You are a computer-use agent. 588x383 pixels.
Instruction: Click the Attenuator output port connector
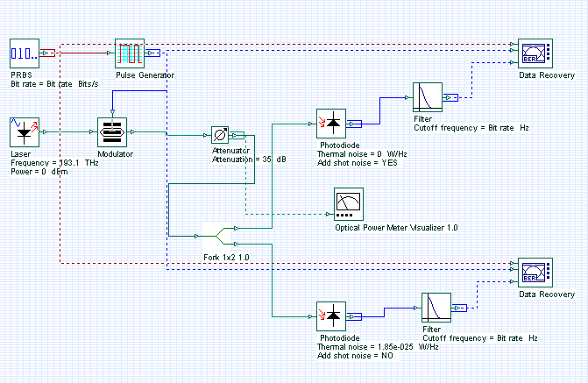tap(237, 135)
